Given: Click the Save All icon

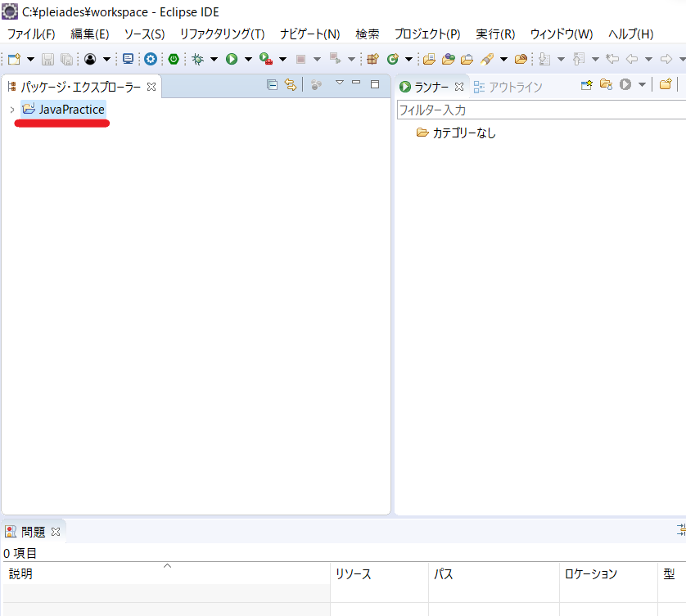Looking at the screenshot, I should pos(66,59).
